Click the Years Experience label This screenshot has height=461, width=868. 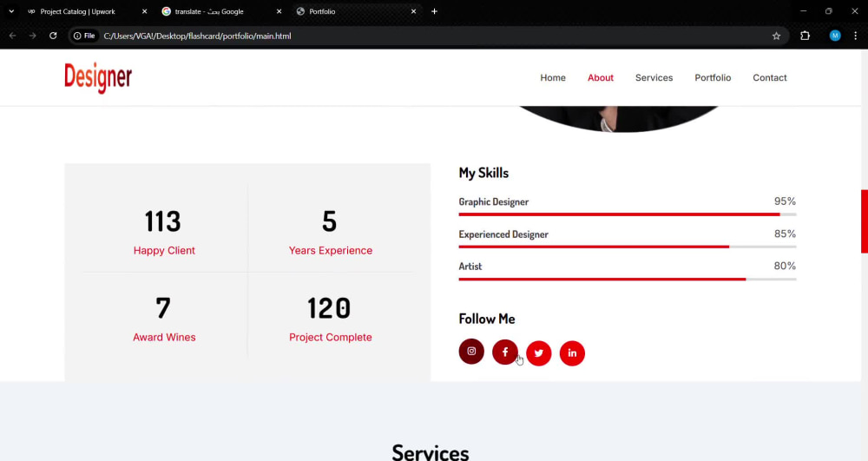(331, 251)
